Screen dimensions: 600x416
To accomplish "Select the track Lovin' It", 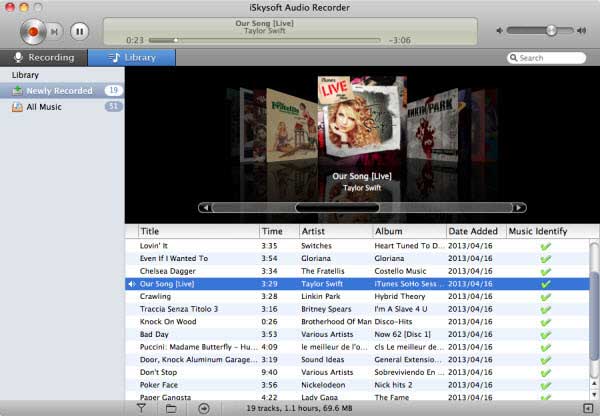I will pos(357,246).
